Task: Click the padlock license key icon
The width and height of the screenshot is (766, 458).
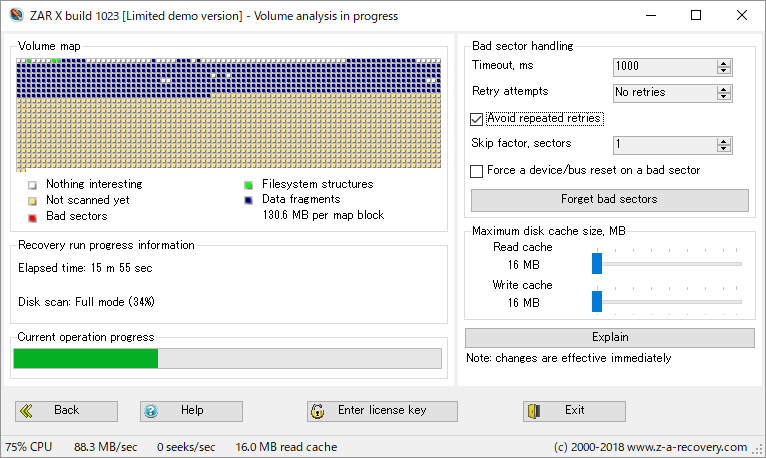Action: pyautogui.click(x=318, y=411)
